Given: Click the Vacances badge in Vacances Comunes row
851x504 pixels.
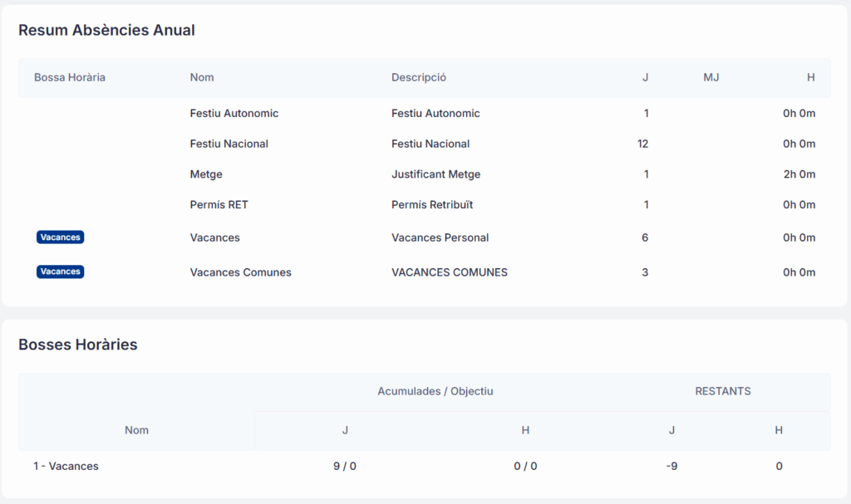Looking at the screenshot, I should pyautogui.click(x=61, y=272).
